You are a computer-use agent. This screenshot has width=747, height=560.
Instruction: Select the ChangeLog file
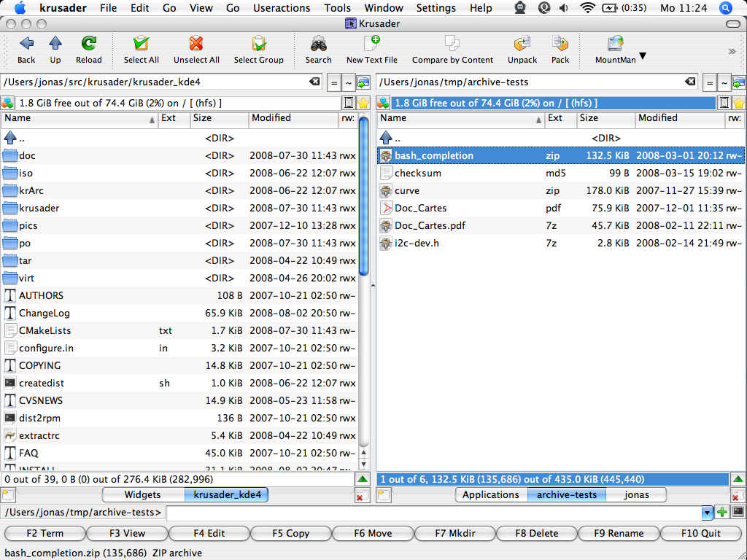(x=179, y=313)
